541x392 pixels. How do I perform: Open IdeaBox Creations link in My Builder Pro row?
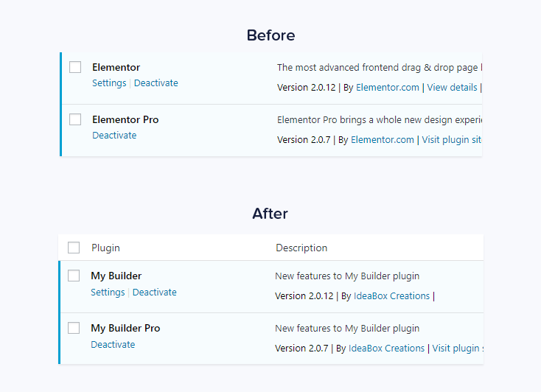click(x=386, y=349)
